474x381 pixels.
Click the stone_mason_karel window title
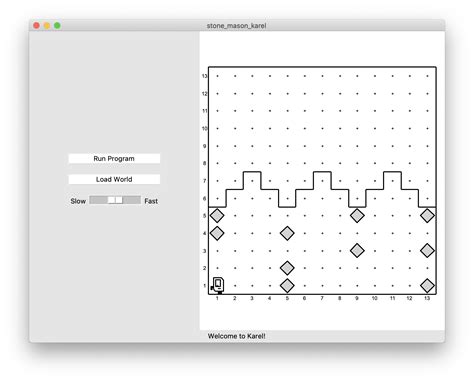pyautogui.click(x=236, y=26)
